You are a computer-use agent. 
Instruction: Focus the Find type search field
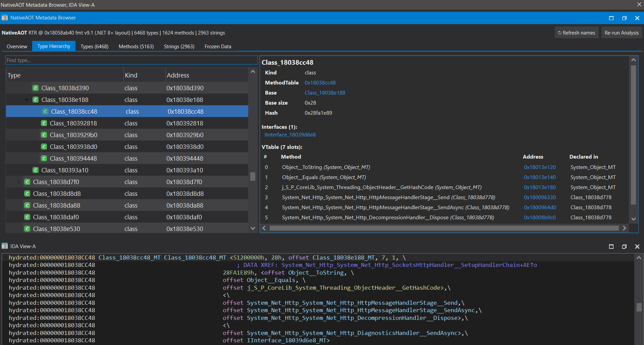(x=131, y=60)
